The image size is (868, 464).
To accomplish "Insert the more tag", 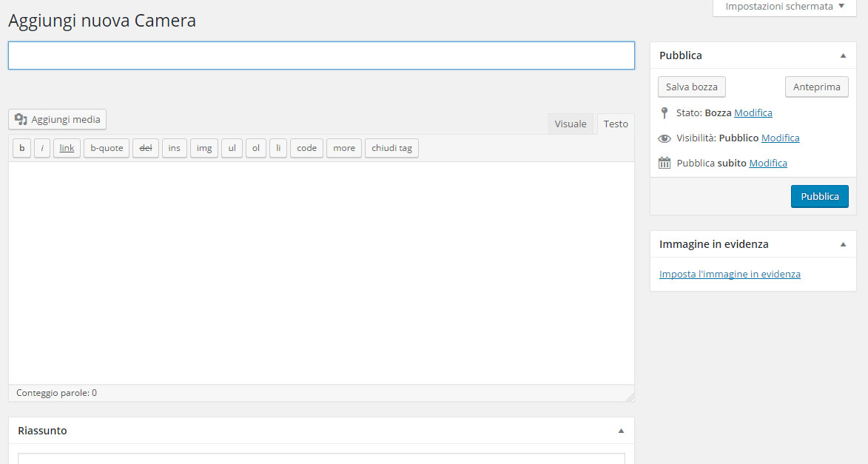I will point(343,148).
